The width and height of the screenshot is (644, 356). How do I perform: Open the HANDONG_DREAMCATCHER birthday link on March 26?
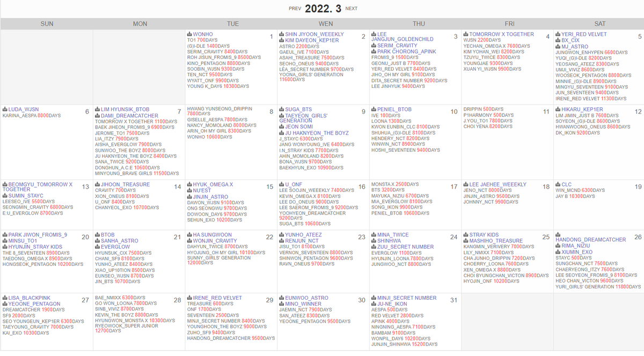590,240
